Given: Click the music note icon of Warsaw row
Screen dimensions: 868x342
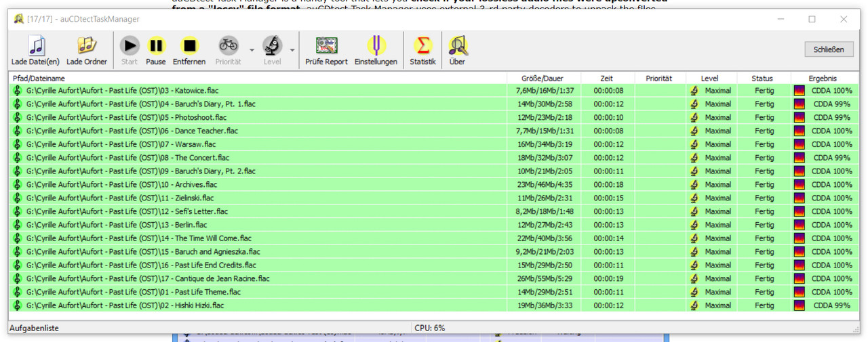Looking at the screenshot, I should point(18,144).
